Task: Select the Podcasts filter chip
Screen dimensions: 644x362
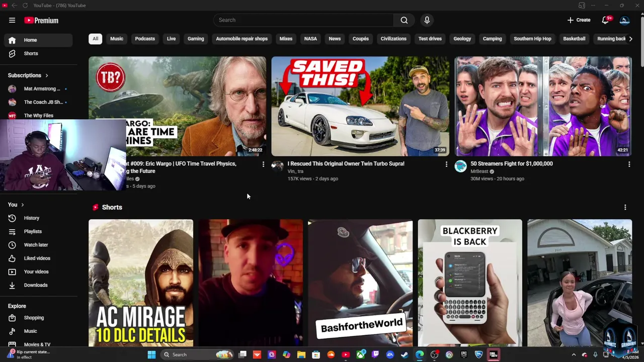Action: click(x=145, y=39)
